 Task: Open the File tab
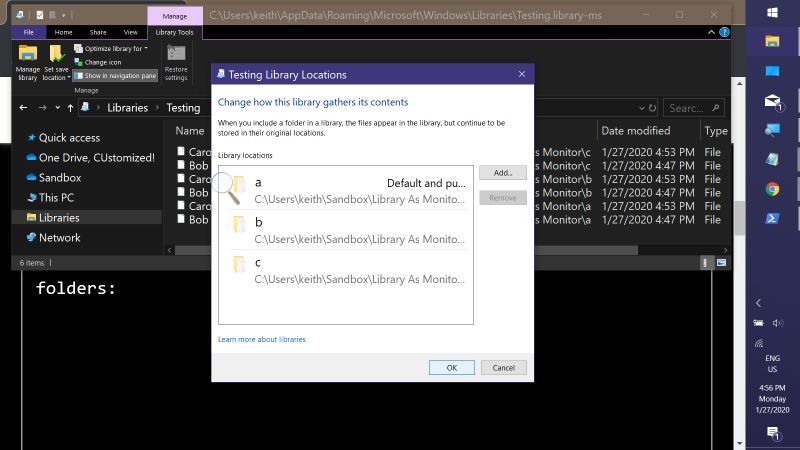pyautogui.click(x=29, y=32)
